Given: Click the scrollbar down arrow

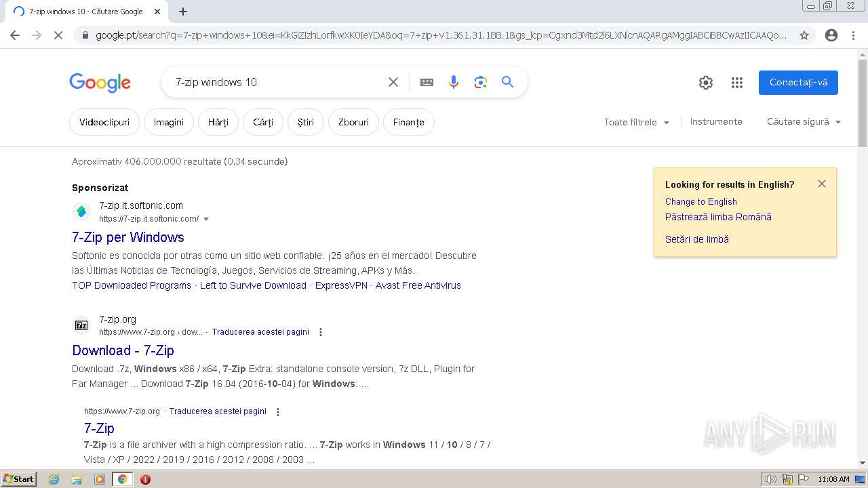Looking at the screenshot, I should click(863, 463).
